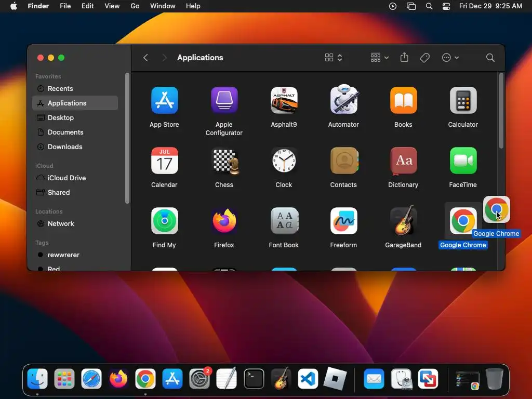Open Safari from the Dock

(91, 379)
